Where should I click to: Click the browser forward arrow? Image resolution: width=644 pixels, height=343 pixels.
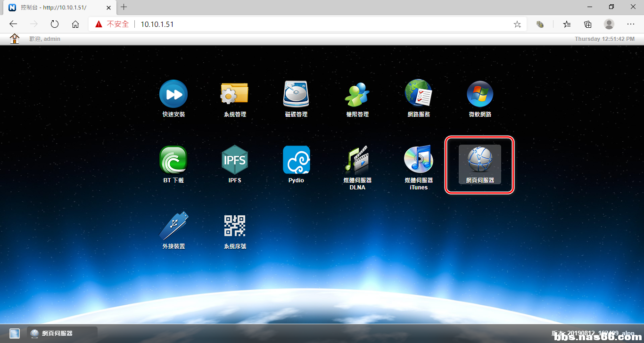[34, 24]
